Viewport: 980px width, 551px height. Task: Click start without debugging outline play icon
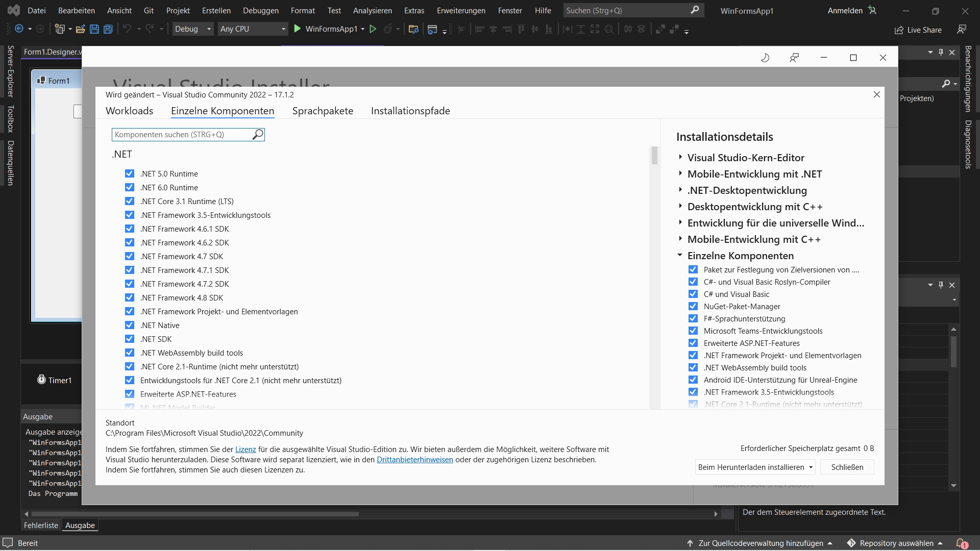click(x=373, y=29)
